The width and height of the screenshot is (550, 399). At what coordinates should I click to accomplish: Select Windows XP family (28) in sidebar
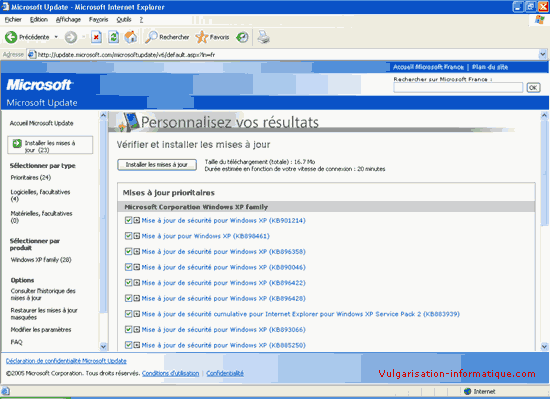(x=41, y=260)
